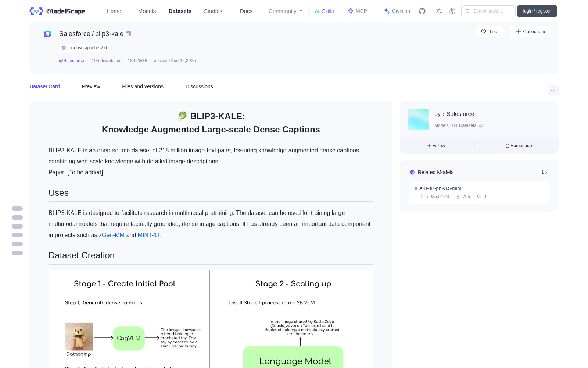The height and width of the screenshot is (368, 588).
Task: Click the clock icon beside 2025.04.23
Action: (423, 197)
